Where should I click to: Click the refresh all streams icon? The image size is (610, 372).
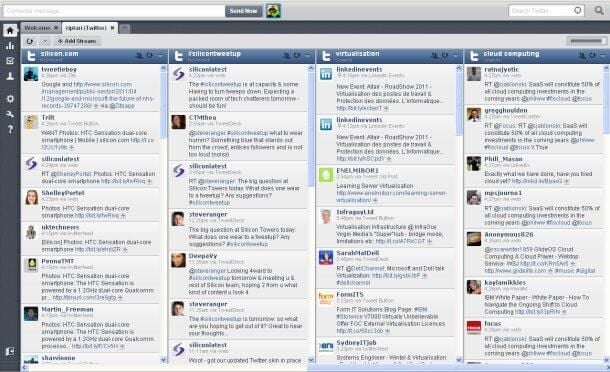tap(30, 41)
